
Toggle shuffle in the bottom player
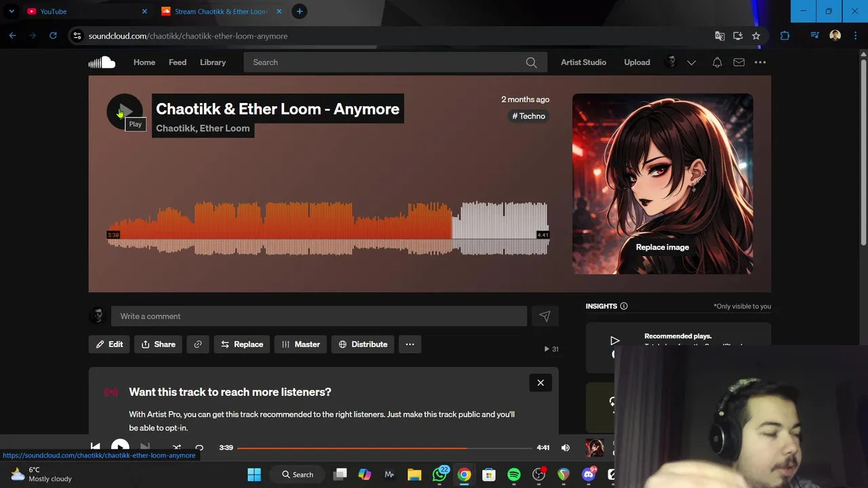[176, 447]
